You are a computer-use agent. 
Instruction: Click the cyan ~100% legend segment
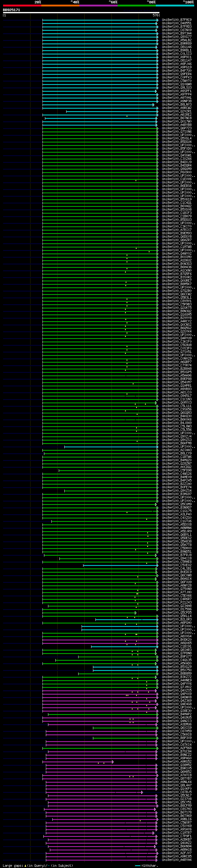tap(175, 6)
